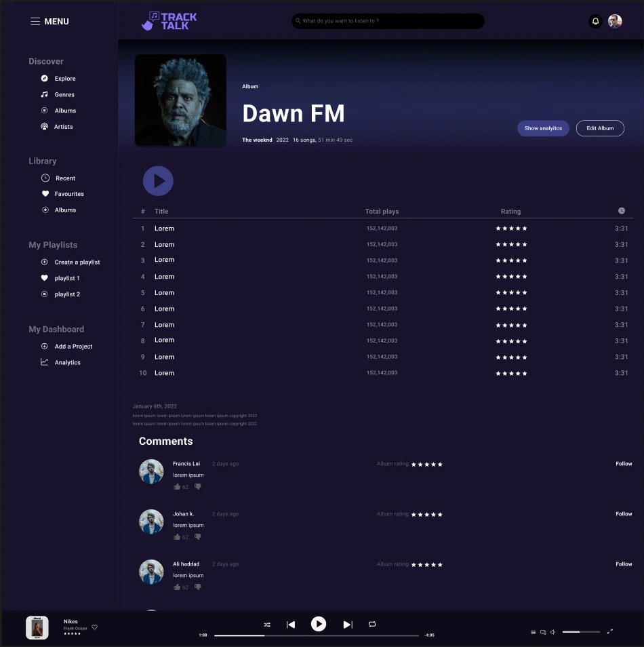Click the Analytics chart icon
Image resolution: width=644 pixels, height=647 pixels.
tap(45, 362)
